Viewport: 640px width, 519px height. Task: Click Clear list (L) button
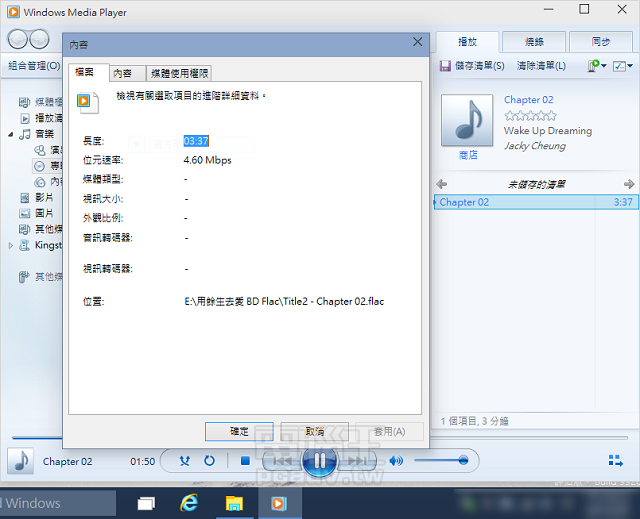[541, 66]
